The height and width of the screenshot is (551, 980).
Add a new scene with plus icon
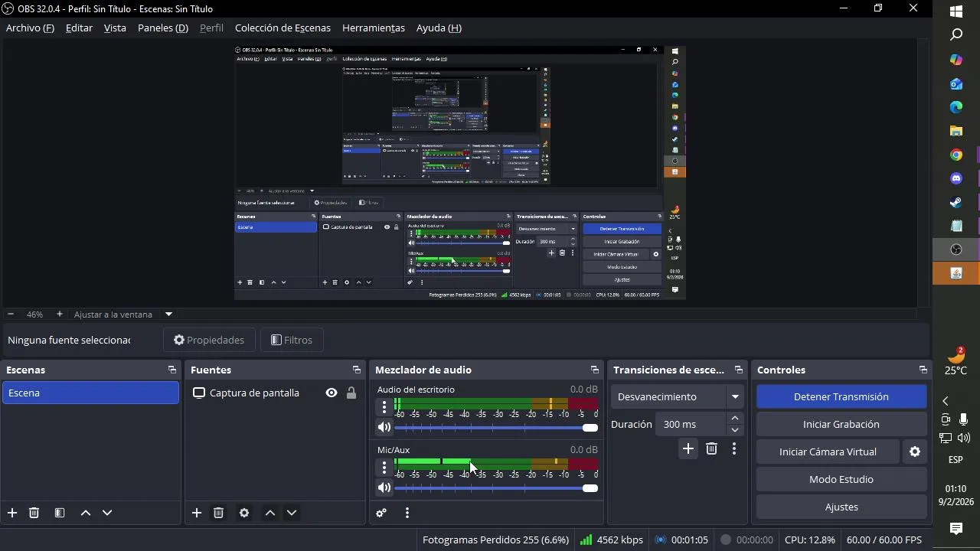(12, 513)
